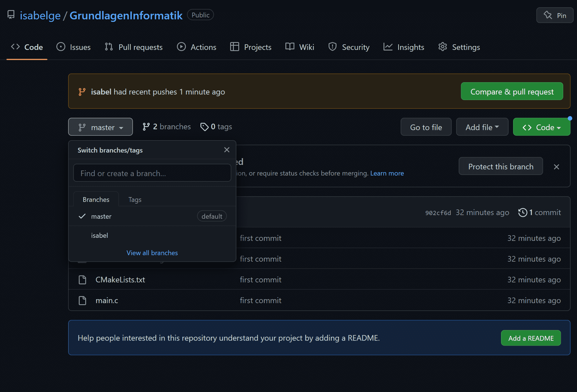Viewport: 577px width, 392px height.
Task: Open the GrundlagenInformatik repository link
Action: tap(126, 15)
